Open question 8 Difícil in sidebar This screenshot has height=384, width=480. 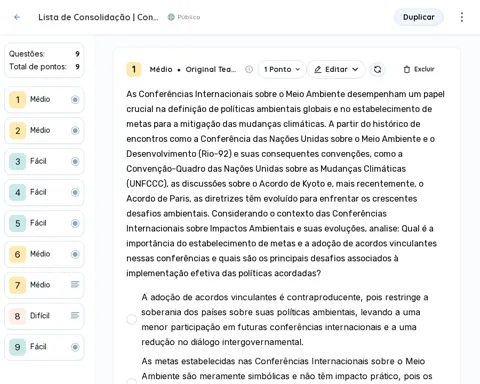pyautogui.click(x=44, y=316)
